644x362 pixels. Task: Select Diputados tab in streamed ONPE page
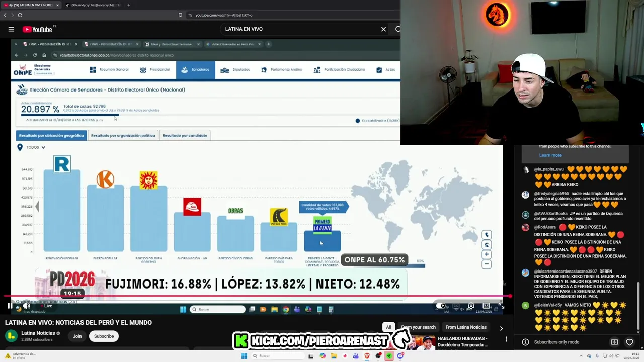(x=235, y=70)
